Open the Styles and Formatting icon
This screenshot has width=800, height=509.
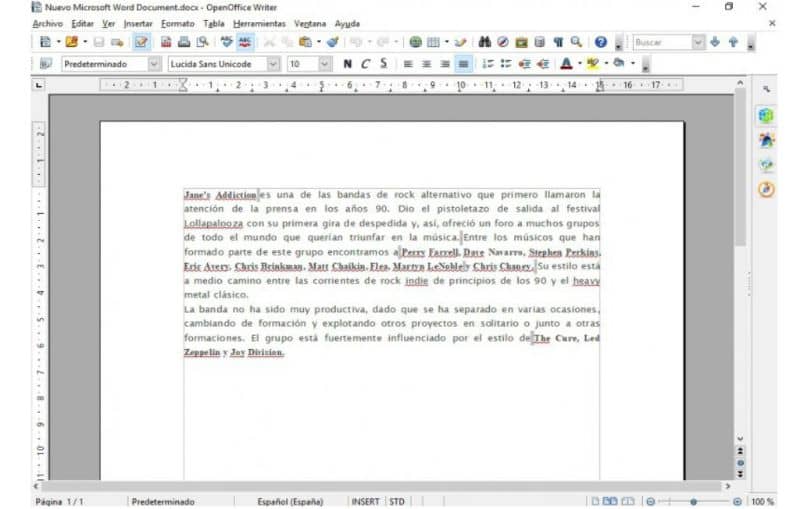45,64
